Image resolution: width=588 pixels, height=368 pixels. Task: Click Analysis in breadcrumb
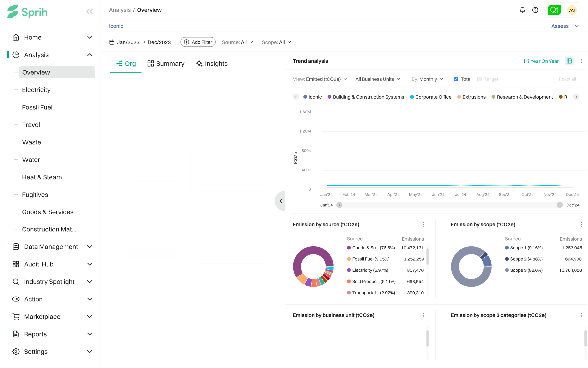click(120, 10)
